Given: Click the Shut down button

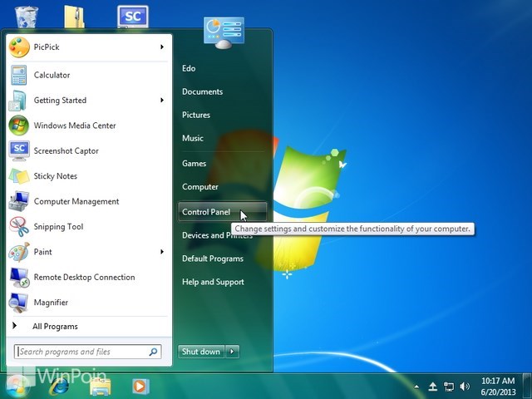Looking at the screenshot, I should click(201, 352).
